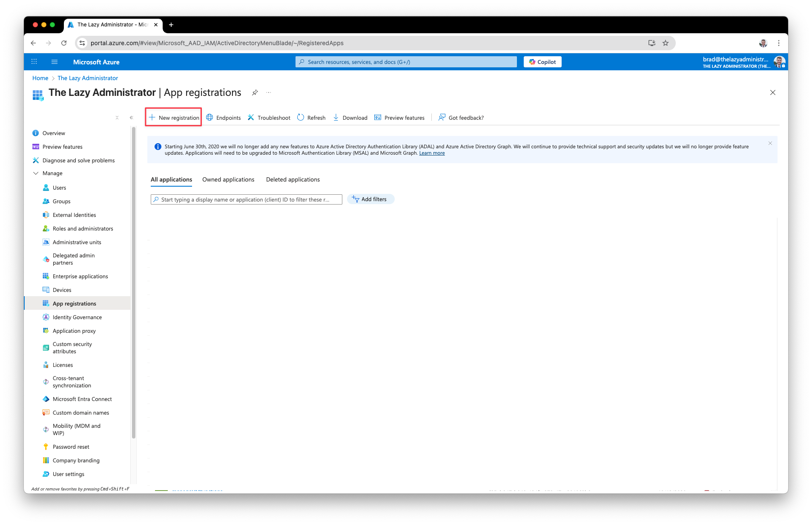Switch to the Deleted applications tab
The height and width of the screenshot is (525, 812).
pos(293,179)
